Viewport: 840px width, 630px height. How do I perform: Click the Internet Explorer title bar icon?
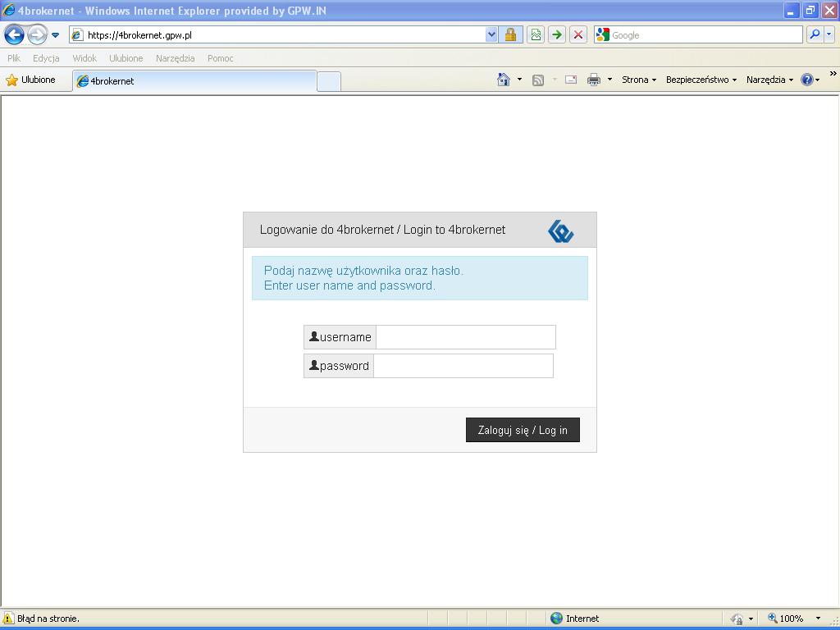pos(8,10)
